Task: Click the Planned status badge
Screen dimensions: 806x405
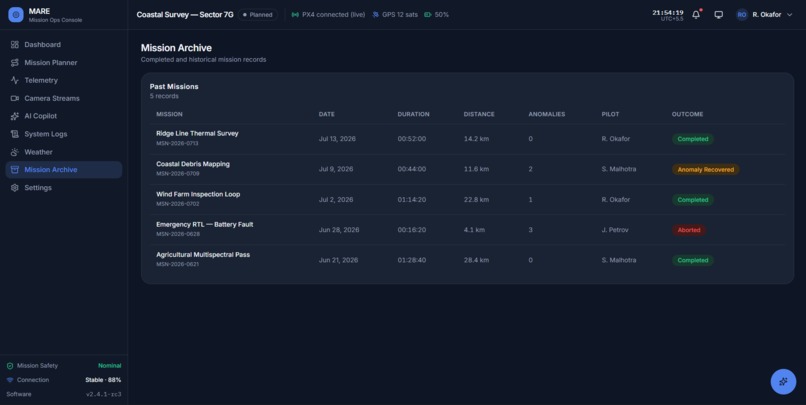Action: point(258,15)
